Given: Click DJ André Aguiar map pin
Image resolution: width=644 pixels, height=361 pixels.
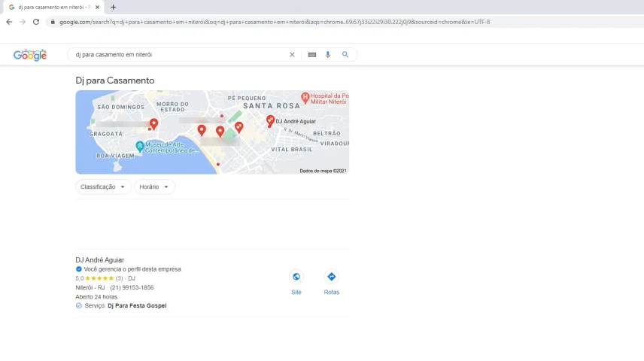Looking at the screenshot, I should [x=270, y=120].
